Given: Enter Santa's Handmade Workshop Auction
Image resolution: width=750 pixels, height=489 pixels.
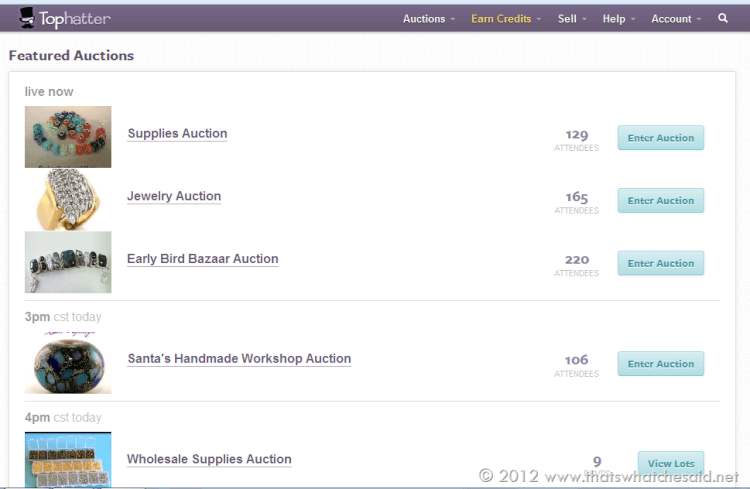Looking at the screenshot, I should pos(660,364).
